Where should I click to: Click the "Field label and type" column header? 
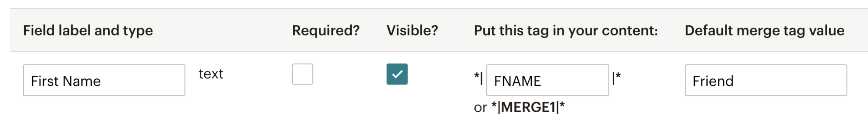pos(87,30)
